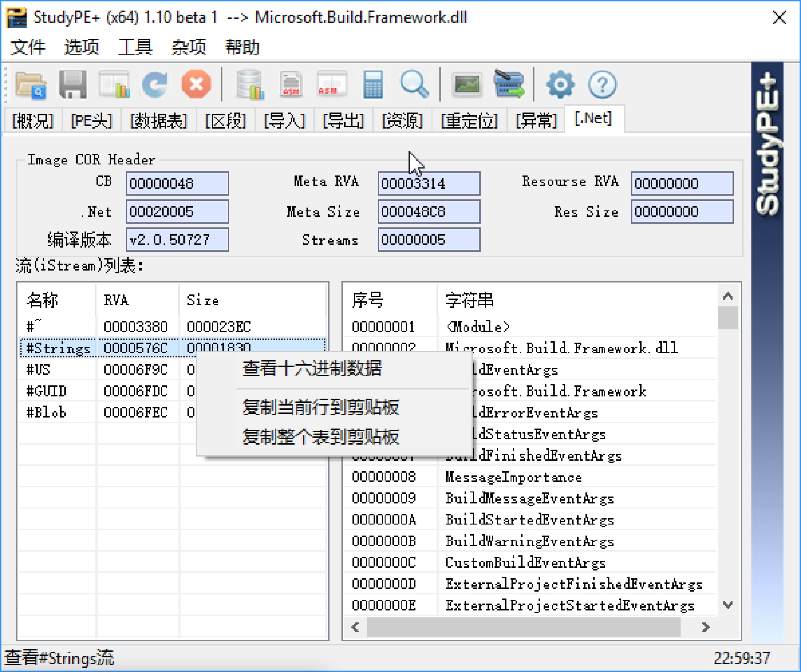
Task: Select the CustomBuildEventArgs row
Action: tap(530, 562)
